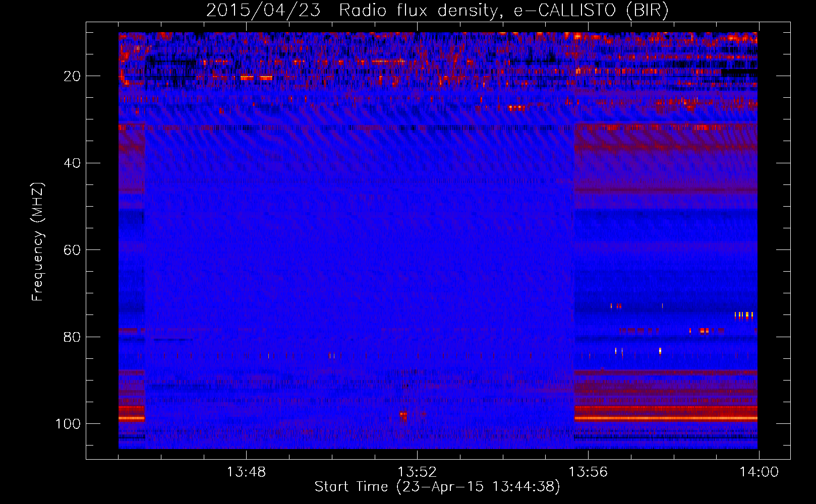Click the 13:56 time tick label
This screenshot has width=816, height=504.
pyautogui.click(x=588, y=472)
